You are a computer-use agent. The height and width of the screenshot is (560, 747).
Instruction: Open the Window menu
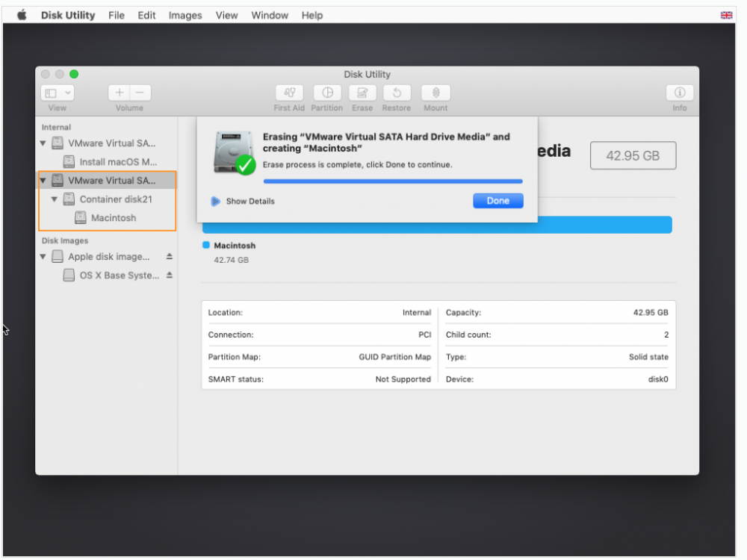270,15
